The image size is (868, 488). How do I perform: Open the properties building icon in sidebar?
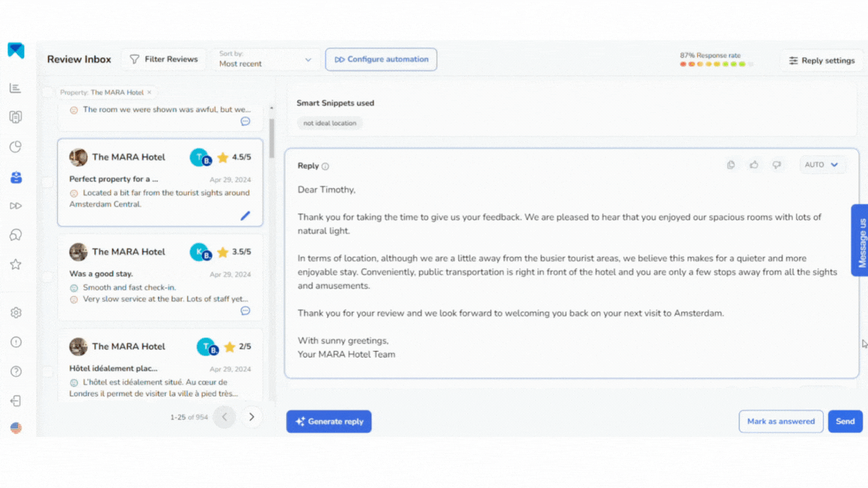[16, 117]
